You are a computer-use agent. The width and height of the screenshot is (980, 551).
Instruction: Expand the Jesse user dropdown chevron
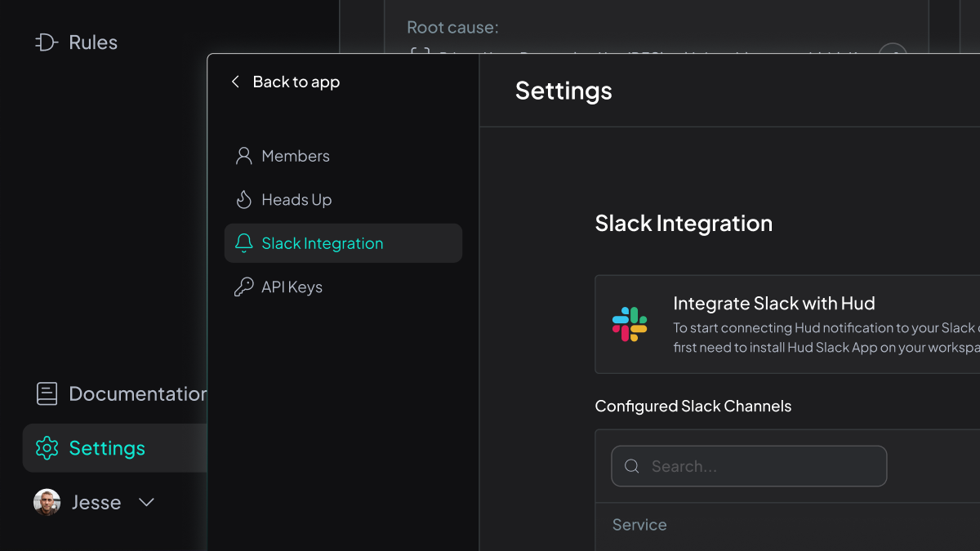pos(146,503)
